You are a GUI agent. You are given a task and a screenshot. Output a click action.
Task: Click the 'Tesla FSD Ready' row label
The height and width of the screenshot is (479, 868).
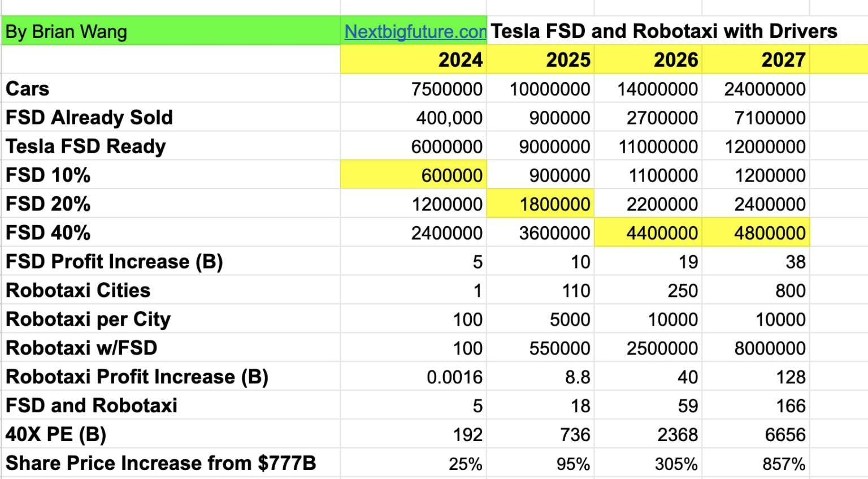point(84,146)
